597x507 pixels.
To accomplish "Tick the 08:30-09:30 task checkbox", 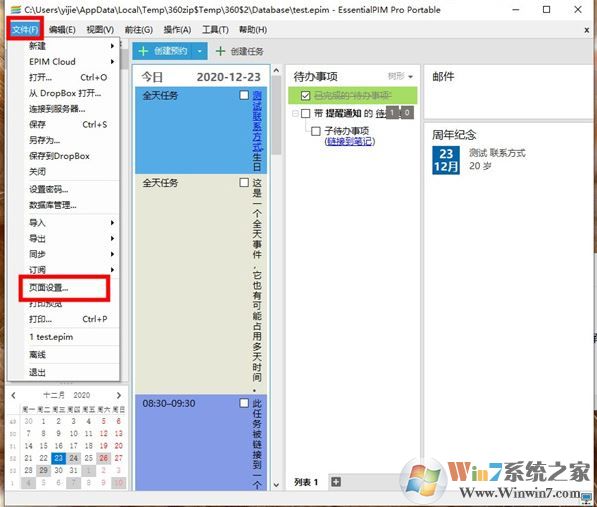I will (244, 403).
